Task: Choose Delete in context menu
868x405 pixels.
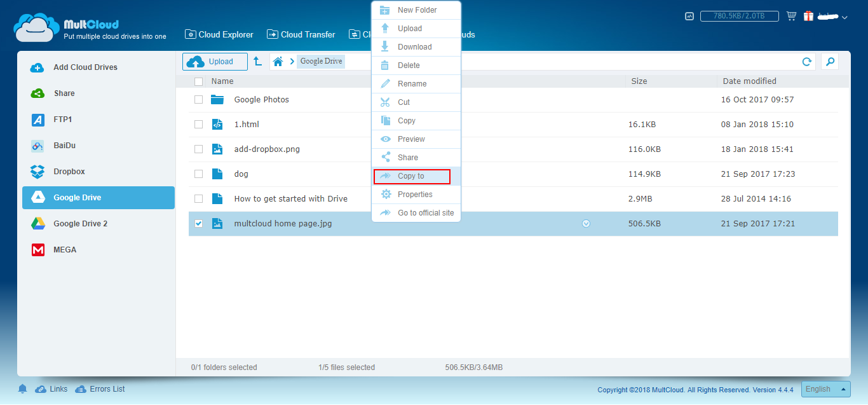Action: (416, 65)
